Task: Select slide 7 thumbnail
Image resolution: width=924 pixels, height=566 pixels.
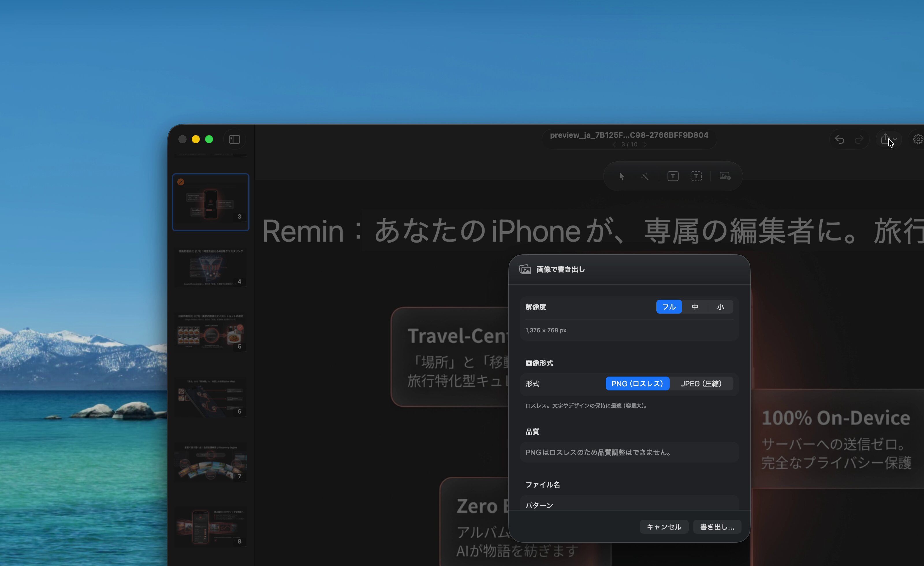Action: pyautogui.click(x=211, y=463)
